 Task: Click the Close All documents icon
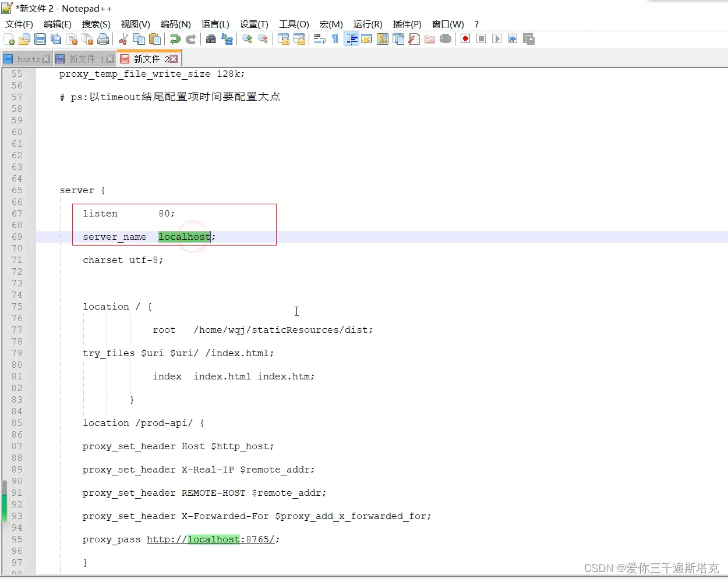(87, 39)
